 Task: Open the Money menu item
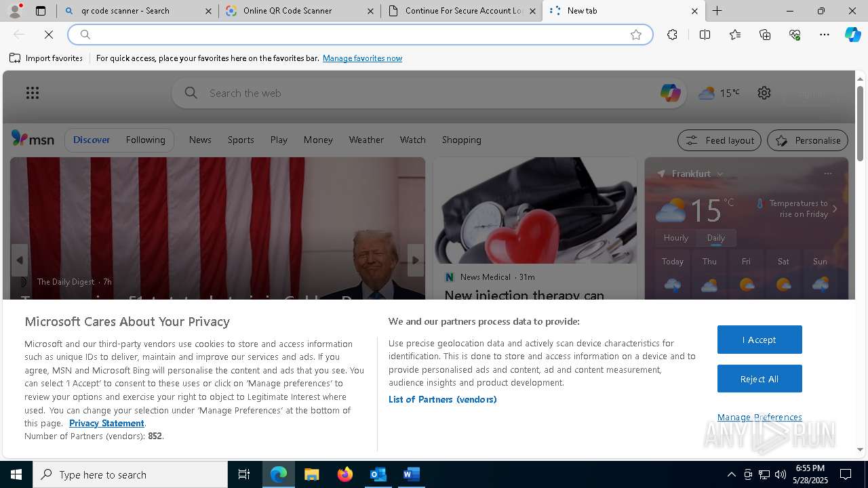click(x=318, y=140)
